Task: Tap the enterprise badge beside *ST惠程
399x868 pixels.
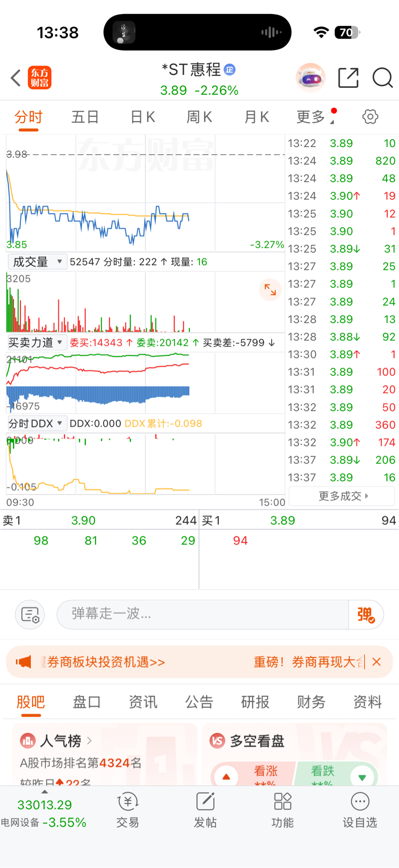Action: tap(230, 69)
